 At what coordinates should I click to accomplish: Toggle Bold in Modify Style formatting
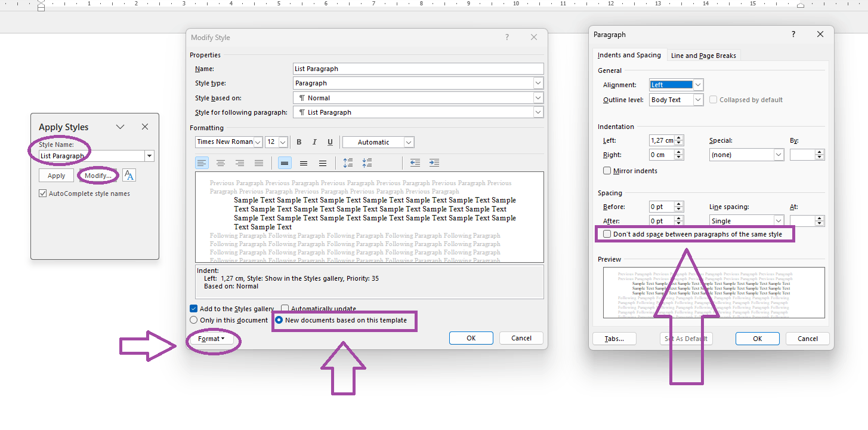[x=299, y=142]
